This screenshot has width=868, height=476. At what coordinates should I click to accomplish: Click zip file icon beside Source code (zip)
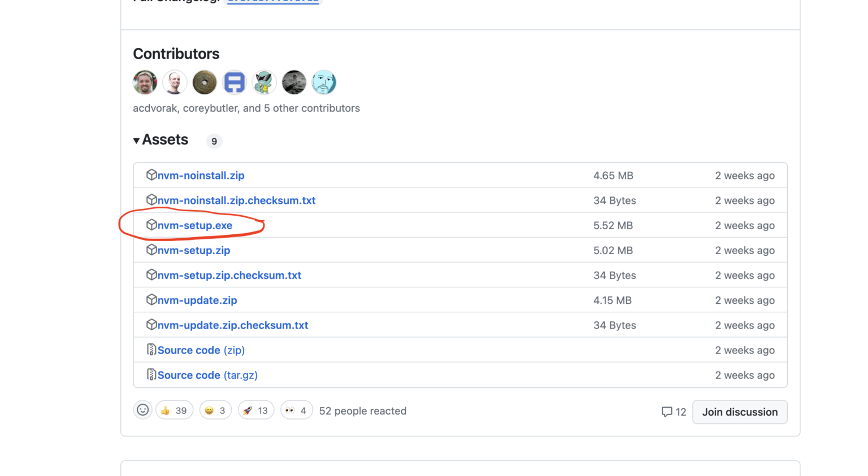151,350
